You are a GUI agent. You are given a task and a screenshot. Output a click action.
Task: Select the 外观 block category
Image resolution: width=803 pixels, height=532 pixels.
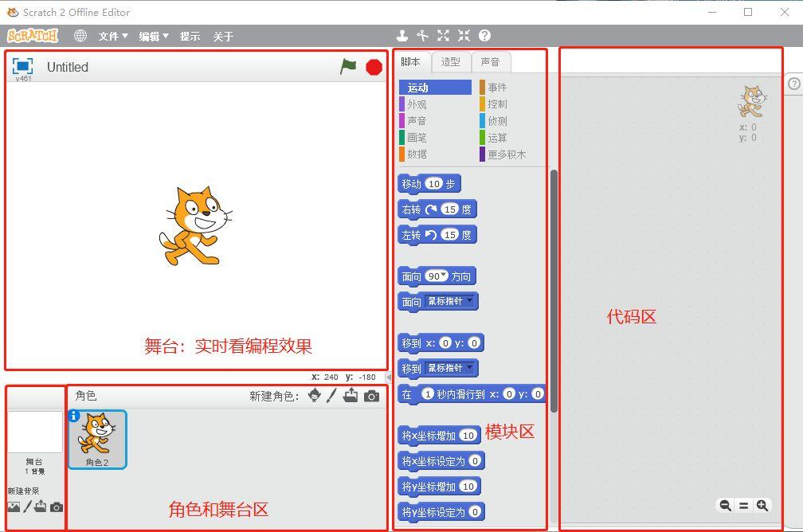435,104
